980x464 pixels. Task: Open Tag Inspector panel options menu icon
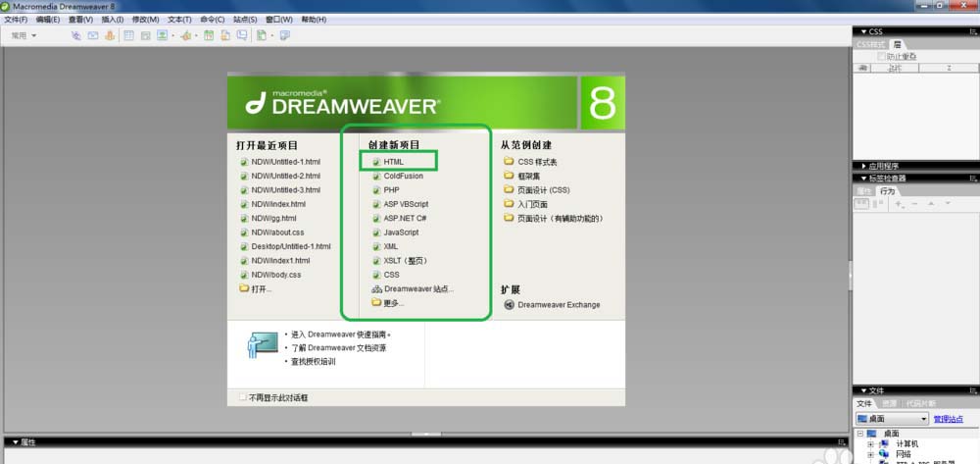[x=973, y=179]
